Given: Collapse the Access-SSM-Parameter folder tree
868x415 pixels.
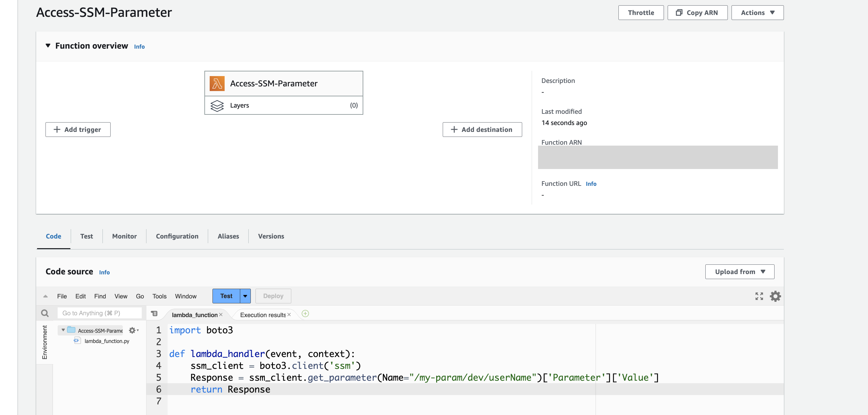Looking at the screenshot, I should 63,330.
